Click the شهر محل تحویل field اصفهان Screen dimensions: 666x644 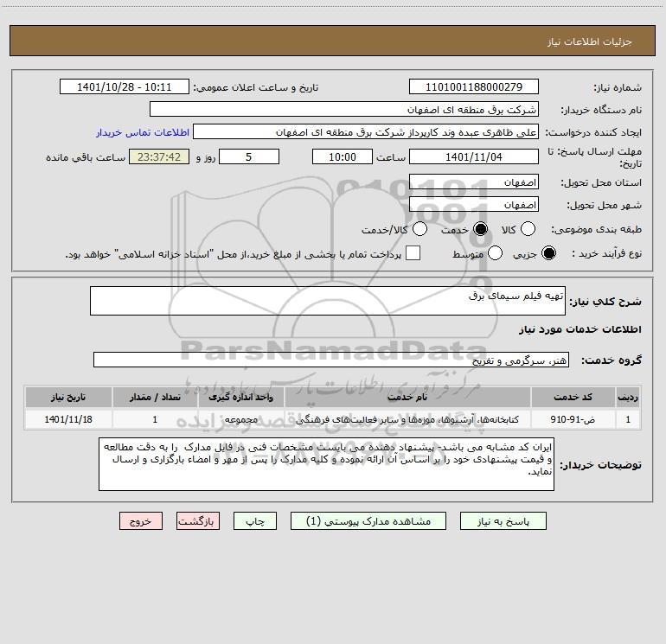474,204
